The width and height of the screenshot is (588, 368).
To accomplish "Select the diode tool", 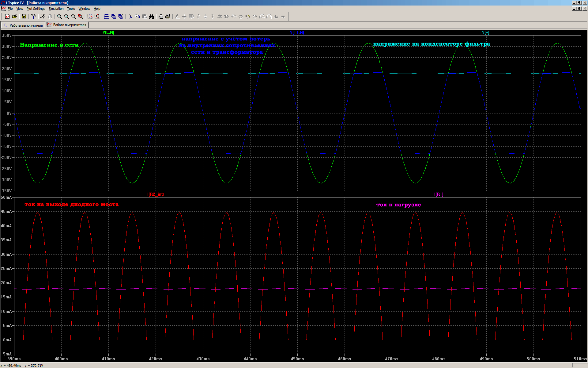I will 220,17.
